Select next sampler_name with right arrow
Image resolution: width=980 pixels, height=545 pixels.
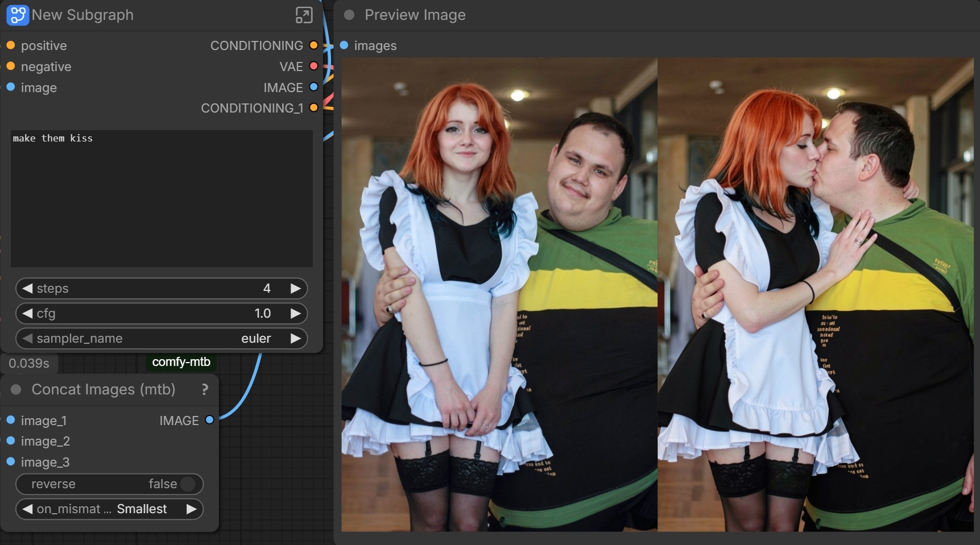pos(295,338)
